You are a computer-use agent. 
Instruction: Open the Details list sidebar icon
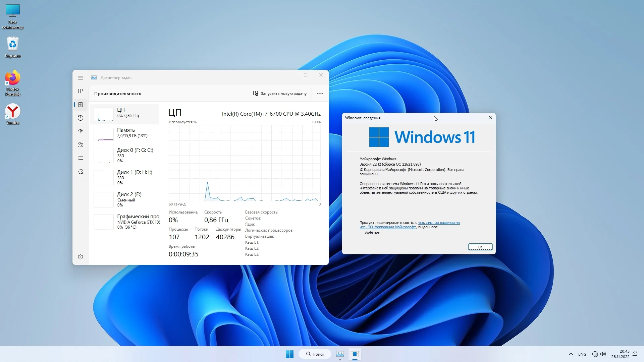(80, 158)
